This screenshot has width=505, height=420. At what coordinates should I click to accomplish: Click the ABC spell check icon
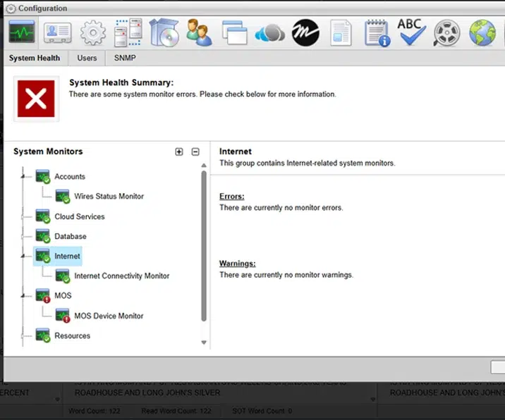411,32
